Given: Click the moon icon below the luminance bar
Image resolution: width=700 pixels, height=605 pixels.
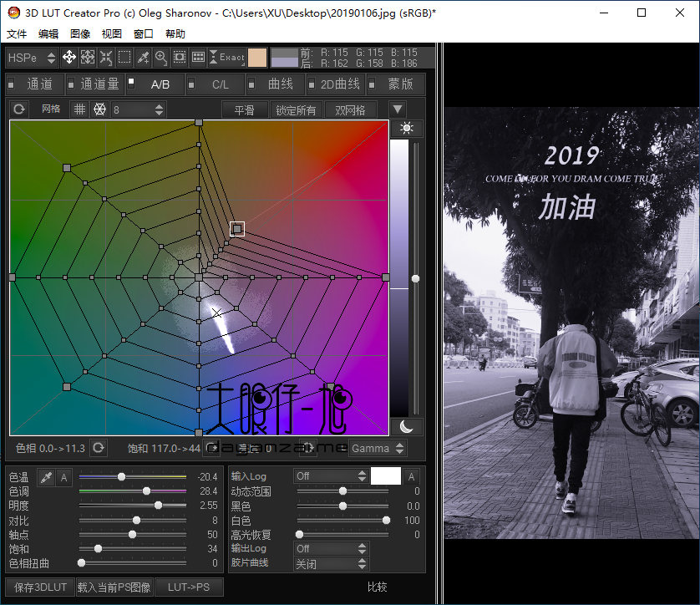Looking at the screenshot, I should [x=407, y=426].
